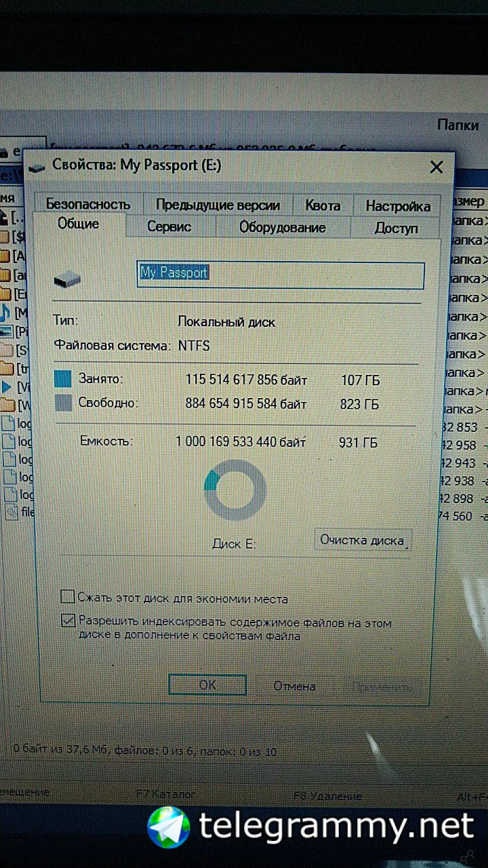The image size is (488, 868).
Task: Focus the My Passport volume name field
Action: 281,275
